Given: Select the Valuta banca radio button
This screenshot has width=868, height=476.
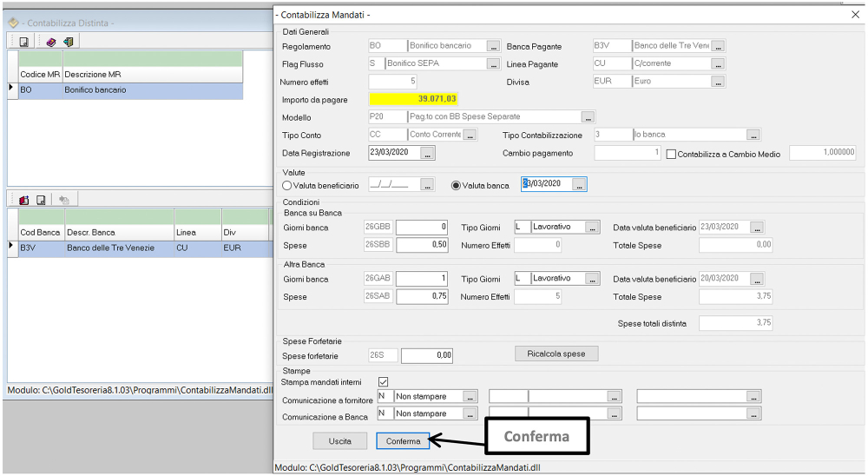Looking at the screenshot, I should pyautogui.click(x=457, y=185).
